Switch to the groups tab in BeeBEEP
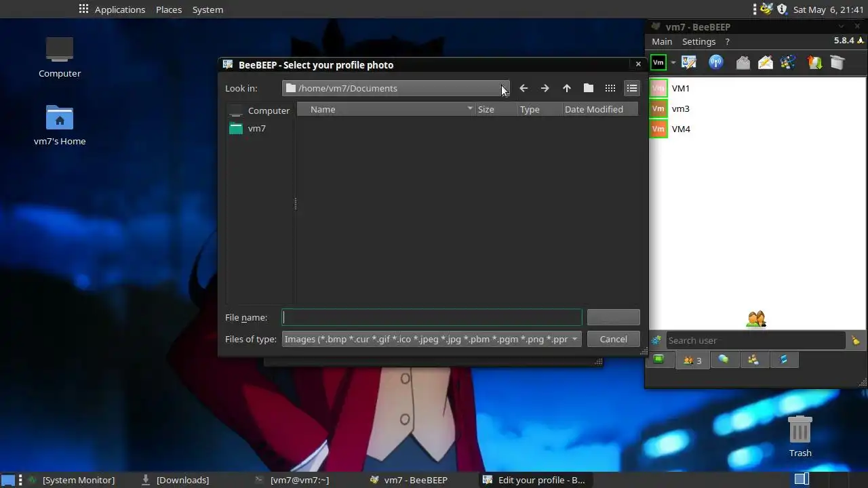This screenshot has width=868, height=488. click(753, 360)
